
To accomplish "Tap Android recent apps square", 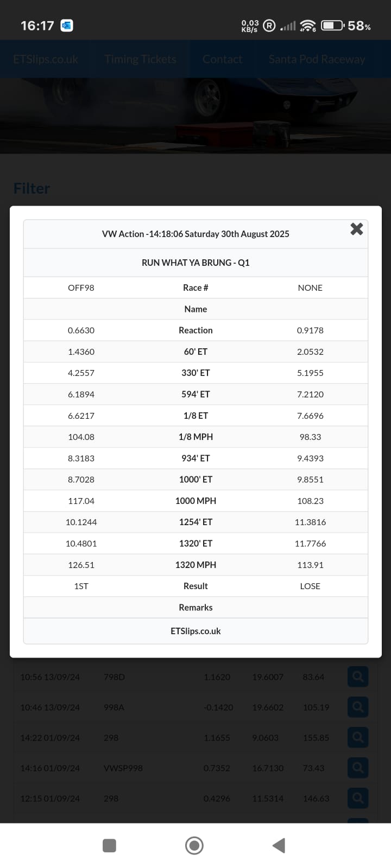I will coord(109,845).
